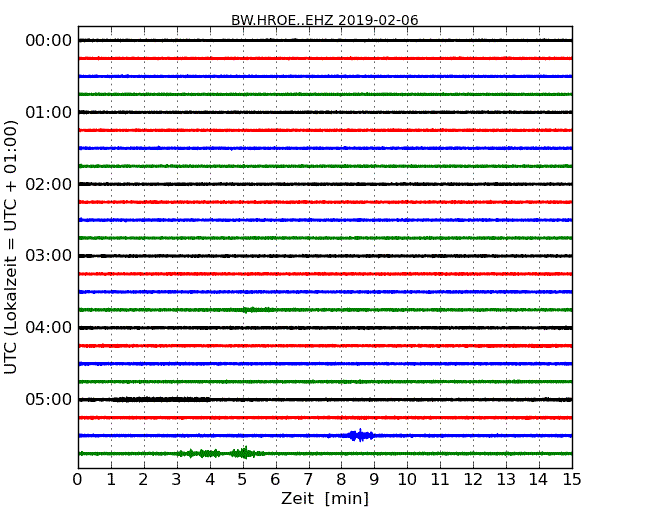Screen dimensions: 650x520
Task: Click the x-axis tick label 1
Action: click(111, 480)
